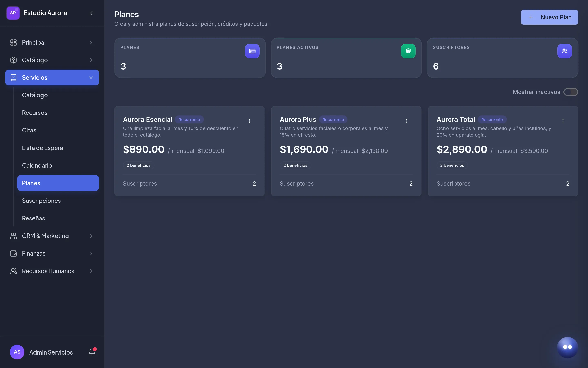
Task: Select Lista de Espera in sidebar
Action: click(58, 148)
